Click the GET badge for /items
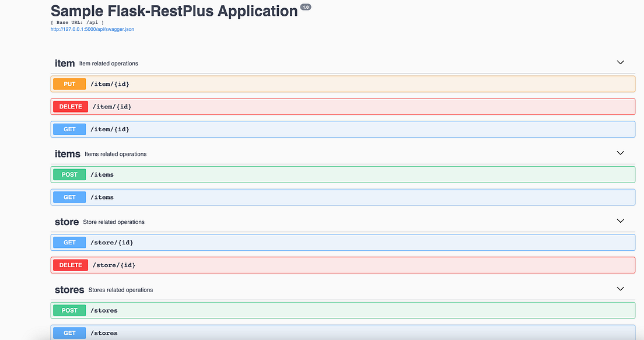Screen dimensions: 644x340 pos(69,197)
